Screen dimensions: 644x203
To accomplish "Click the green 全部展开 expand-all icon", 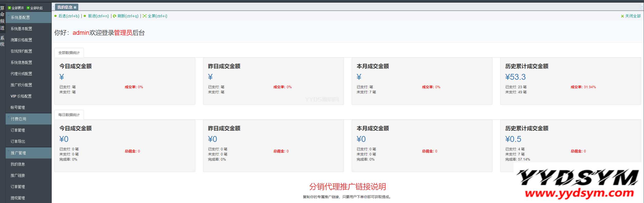I will tap(9, 8).
